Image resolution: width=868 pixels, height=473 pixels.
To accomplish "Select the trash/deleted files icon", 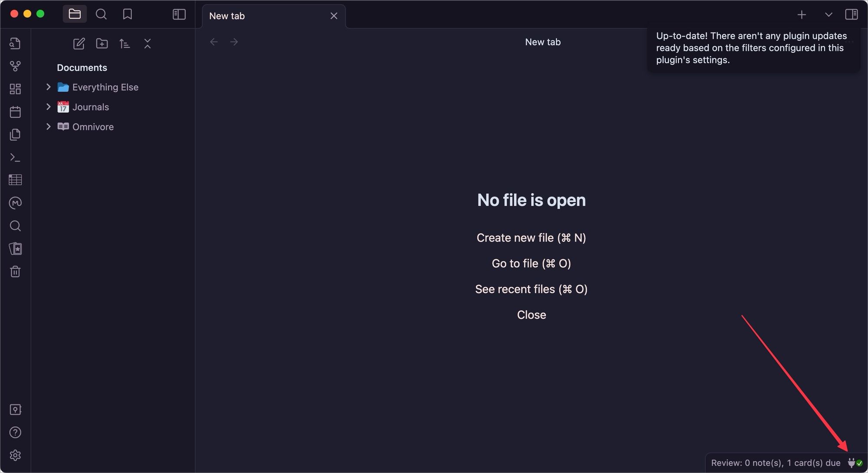I will coord(15,271).
